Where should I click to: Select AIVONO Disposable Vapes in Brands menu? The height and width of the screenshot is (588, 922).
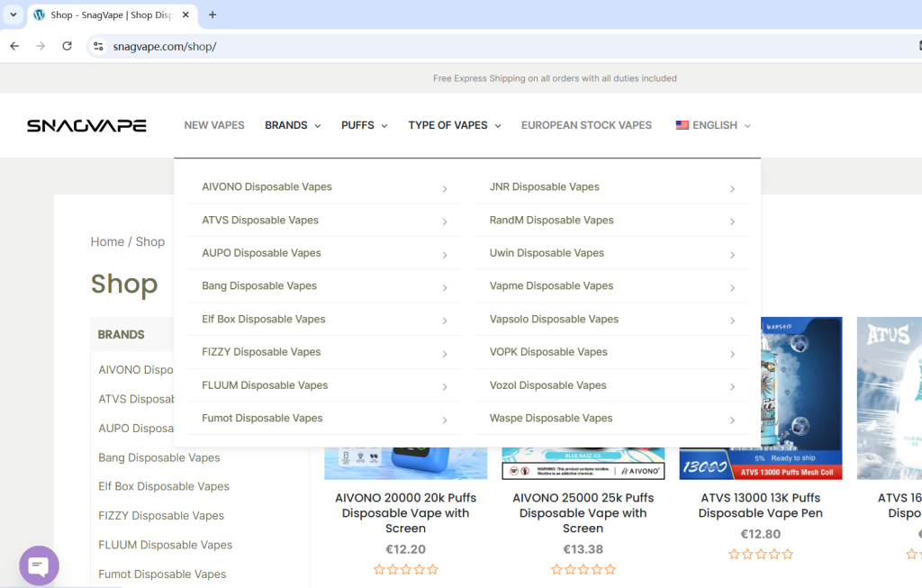pos(267,187)
